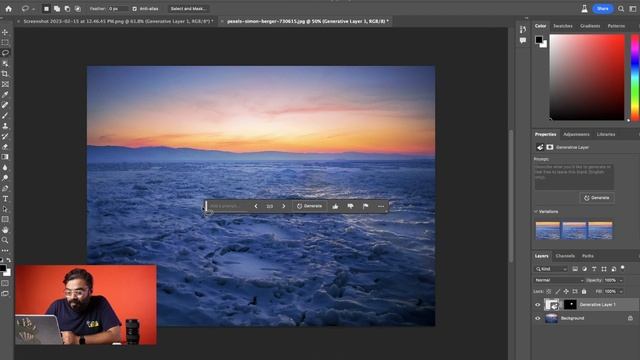Hide the Background layer
The height and width of the screenshot is (360, 640).
click(x=538, y=318)
